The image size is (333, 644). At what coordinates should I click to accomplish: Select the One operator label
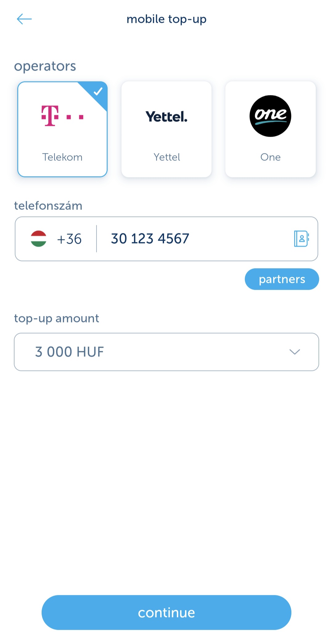270,157
